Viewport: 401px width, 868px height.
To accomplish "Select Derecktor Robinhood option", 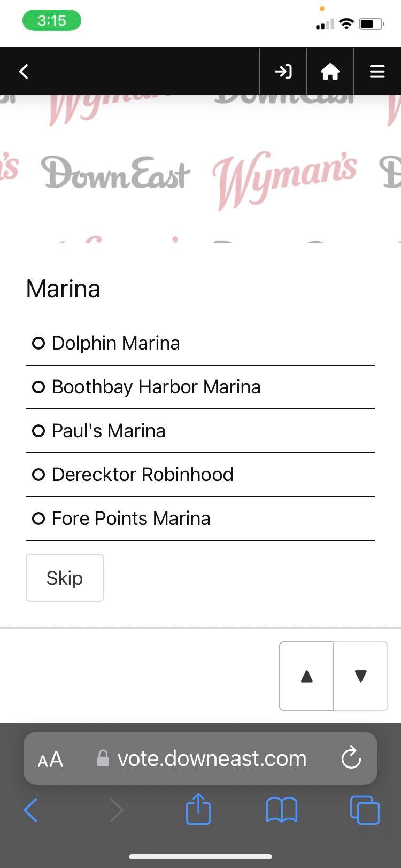I will 38,475.
